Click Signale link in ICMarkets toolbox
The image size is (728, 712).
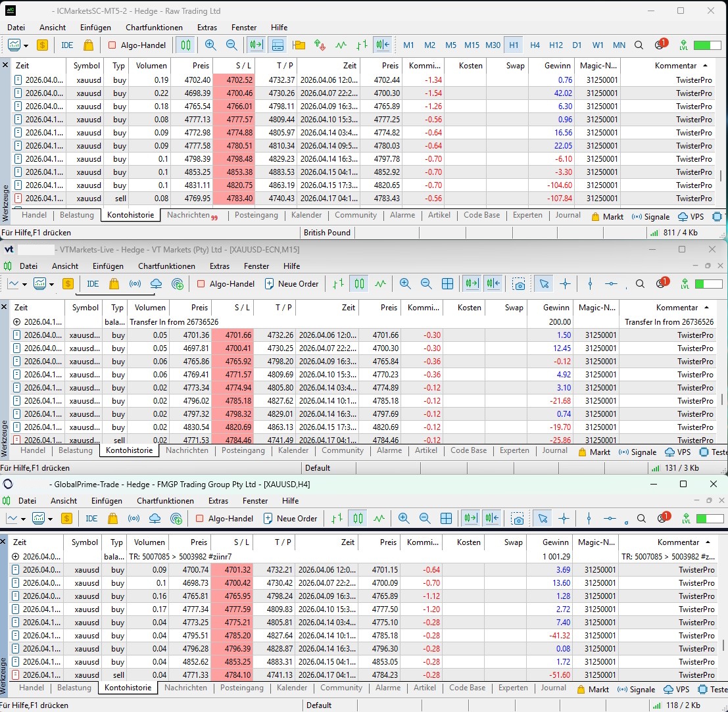[650, 217]
